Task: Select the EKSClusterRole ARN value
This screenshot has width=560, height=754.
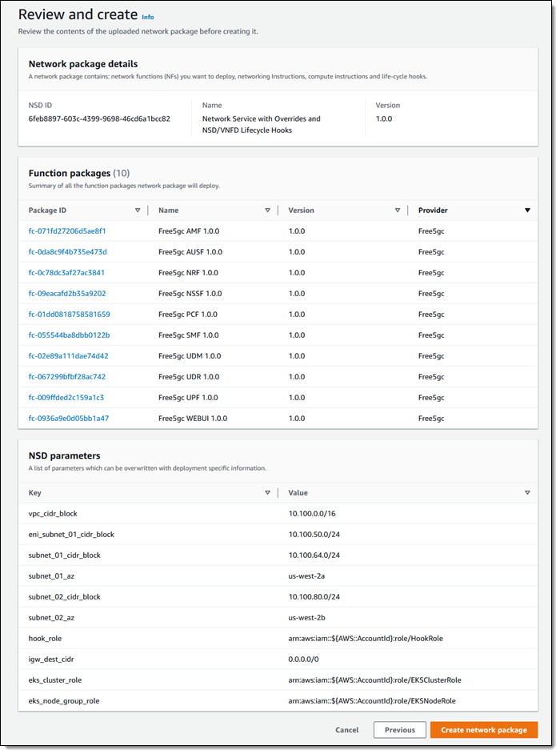Action: pos(375,680)
